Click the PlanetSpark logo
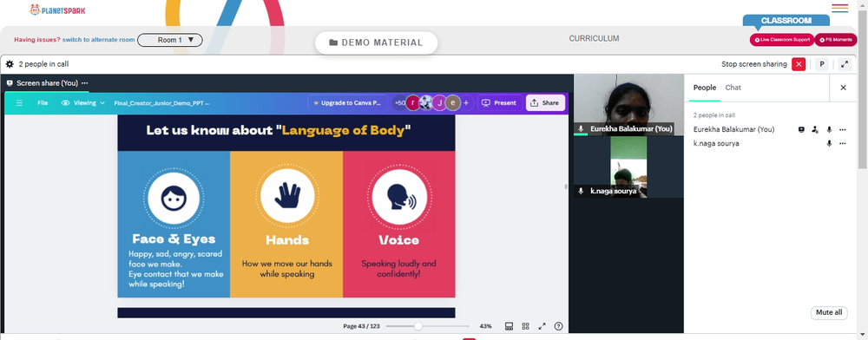Screen dimensions: 868x340 (x=57, y=10)
